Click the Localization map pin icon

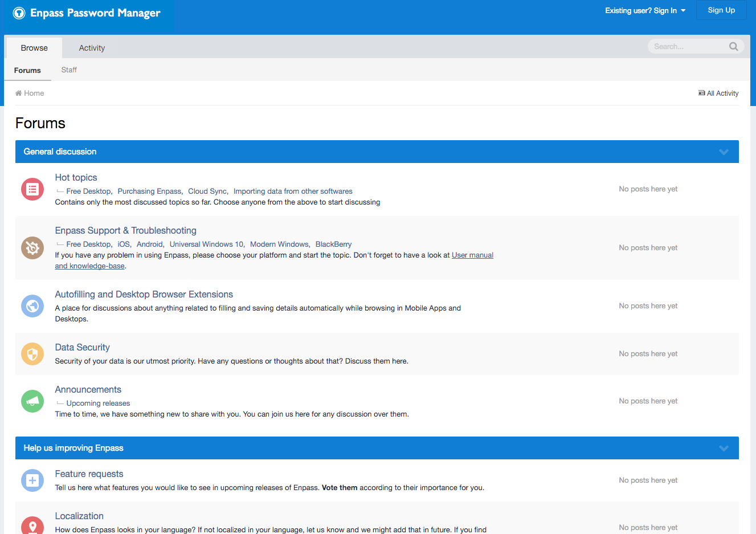click(32, 526)
